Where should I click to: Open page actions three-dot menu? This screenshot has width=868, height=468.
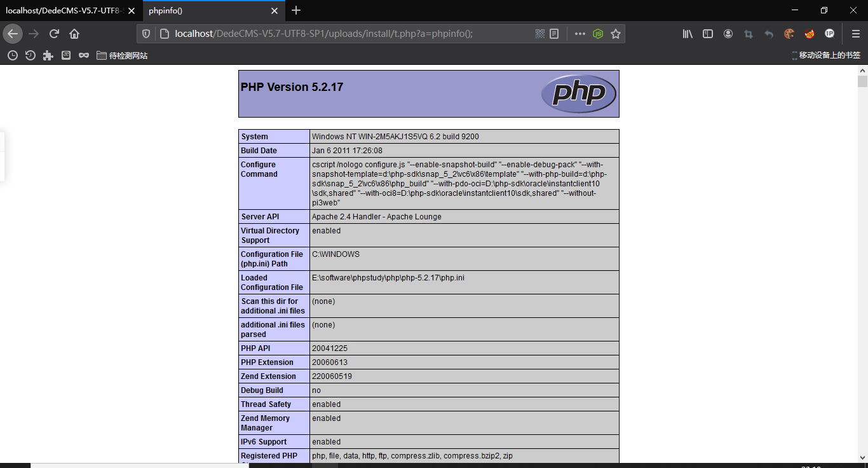click(x=580, y=34)
